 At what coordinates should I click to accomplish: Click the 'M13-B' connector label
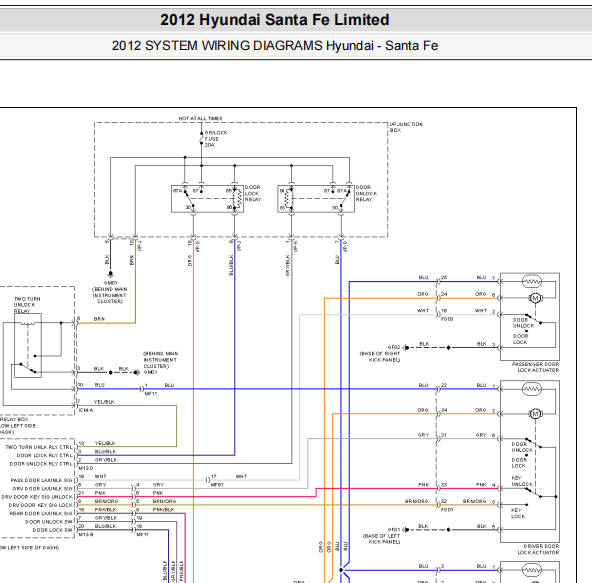point(86,534)
